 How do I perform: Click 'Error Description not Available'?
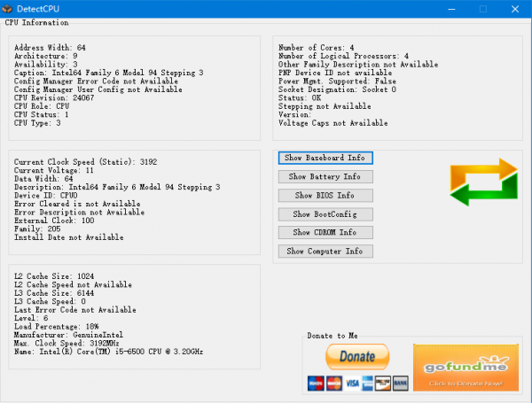pyautogui.click(x=80, y=213)
